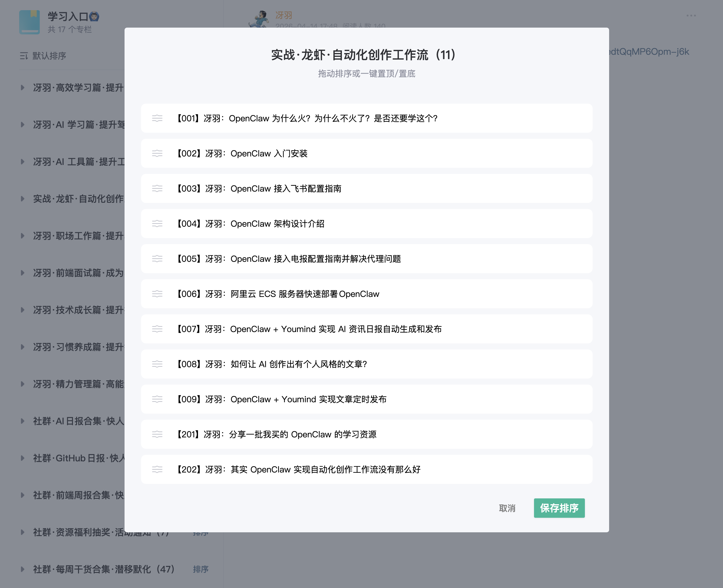Click the title 【004】 OpenClaw 架构设计介绍
The height and width of the screenshot is (588, 723).
point(250,224)
